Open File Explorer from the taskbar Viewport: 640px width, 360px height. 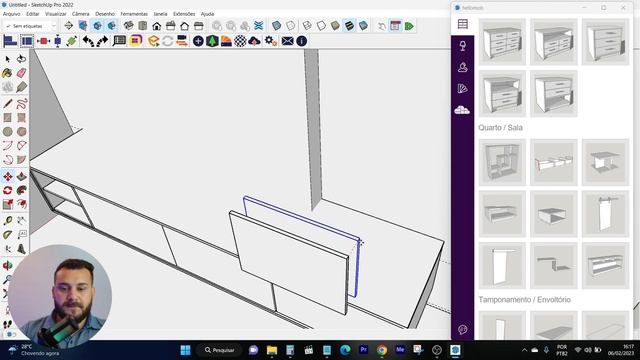(x=272, y=350)
